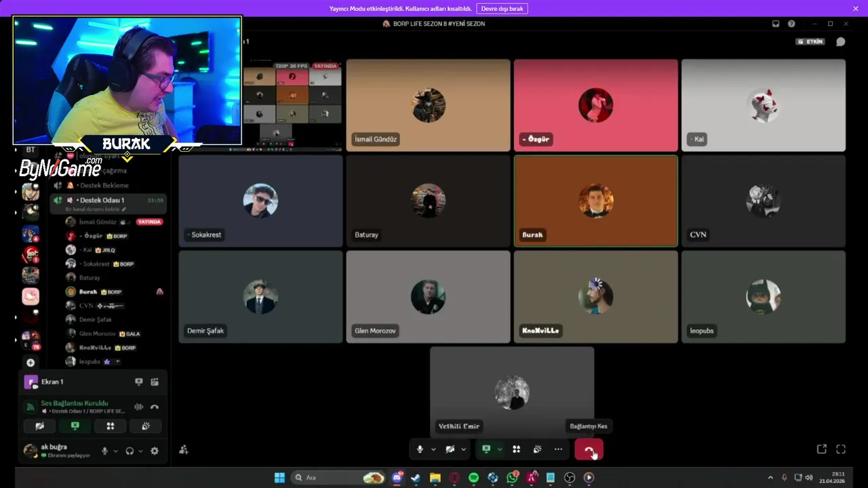
Task: Disconnect using the red hang-up button
Action: point(589,449)
